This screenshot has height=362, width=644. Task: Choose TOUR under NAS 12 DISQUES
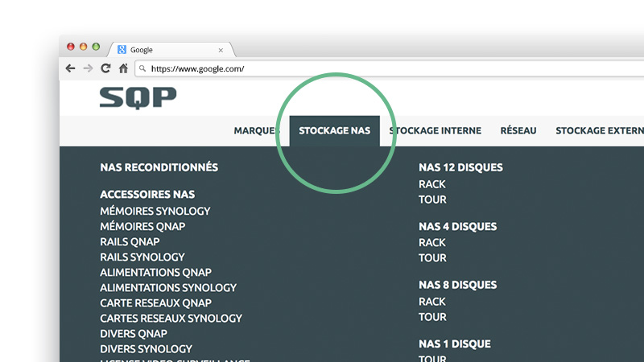pyautogui.click(x=432, y=200)
